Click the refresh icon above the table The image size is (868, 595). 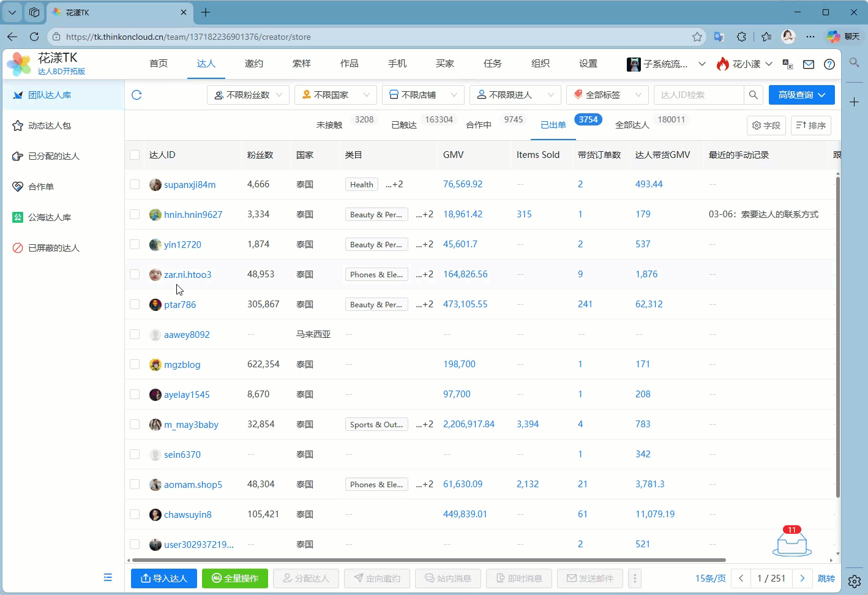coord(137,95)
